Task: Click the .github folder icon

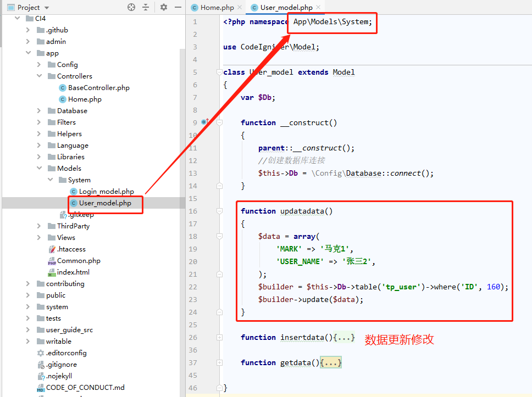Action: (x=41, y=30)
